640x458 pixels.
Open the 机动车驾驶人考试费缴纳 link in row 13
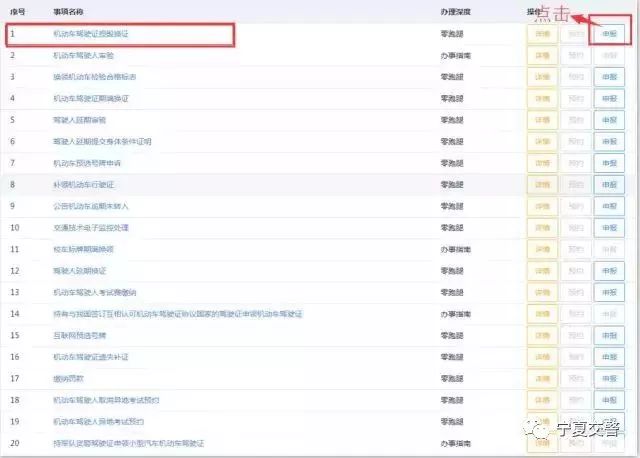(95, 292)
